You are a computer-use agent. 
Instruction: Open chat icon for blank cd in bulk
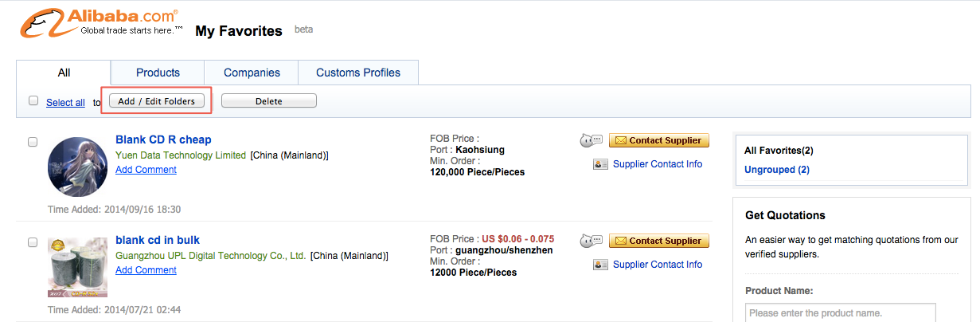point(592,241)
